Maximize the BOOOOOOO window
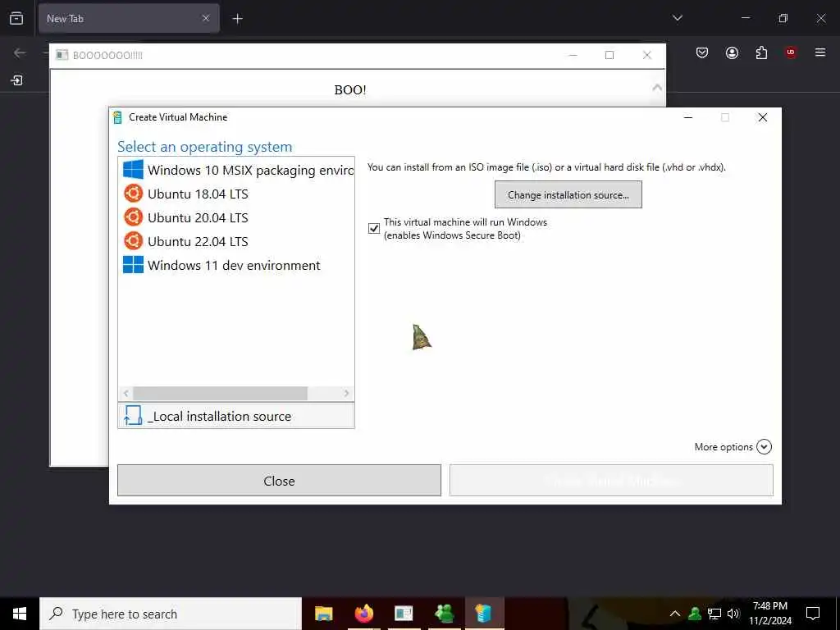 (609, 55)
